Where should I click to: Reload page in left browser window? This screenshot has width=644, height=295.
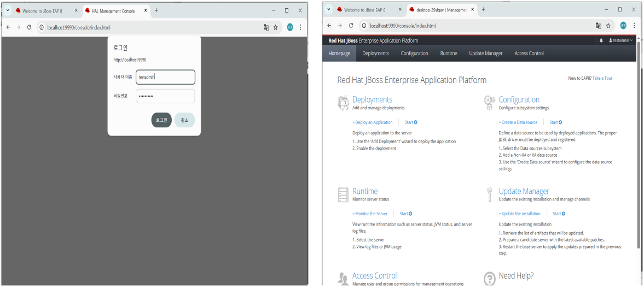pyautogui.click(x=29, y=27)
